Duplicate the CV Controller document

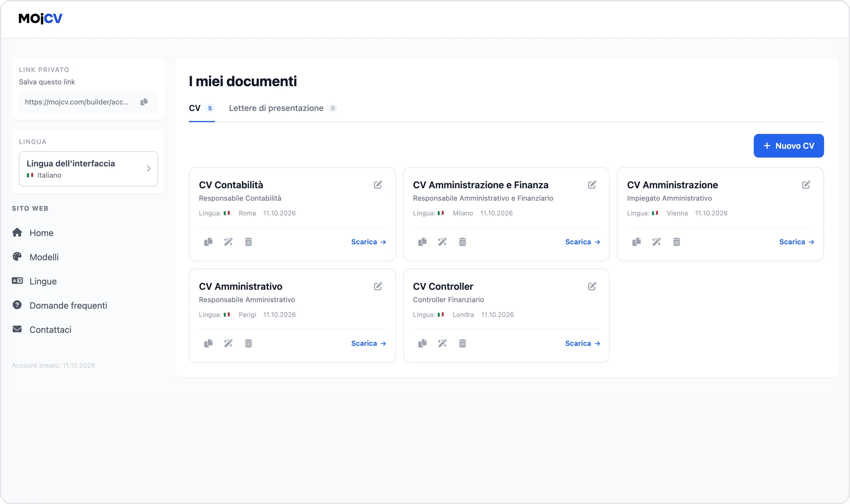[x=423, y=343]
